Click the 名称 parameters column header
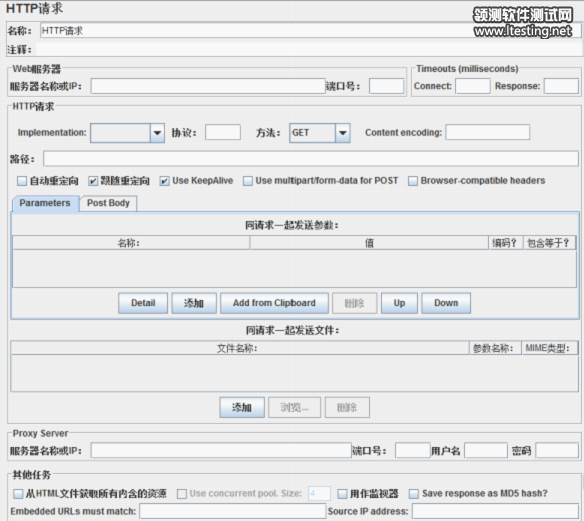The image size is (584, 521). tap(131, 243)
